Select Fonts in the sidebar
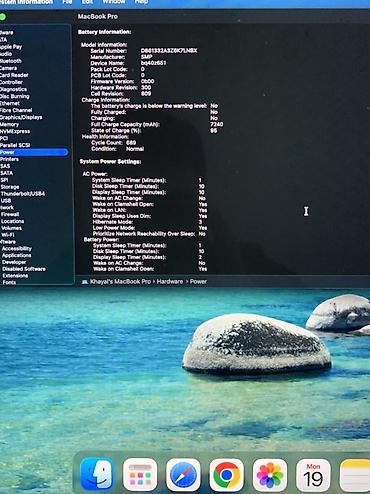Viewport: 370px width, 494px height. point(9,282)
